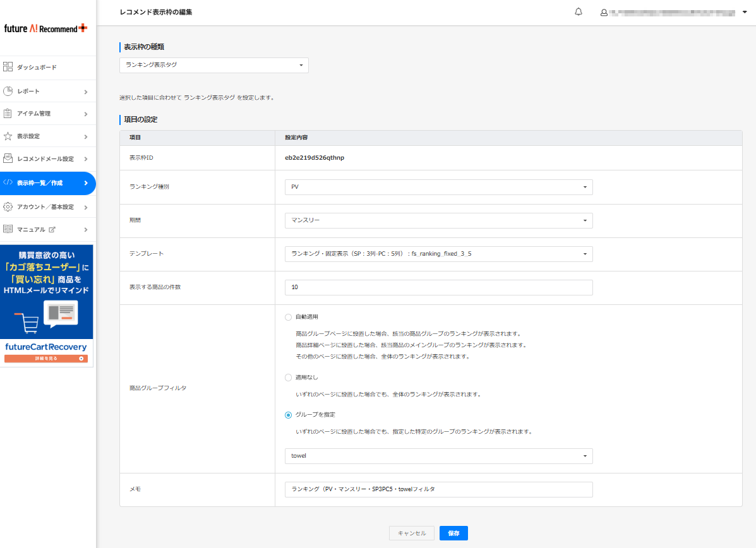Image resolution: width=756 pixels, height=548 pixels.
Task: Open the ランキング種別 PV dropdown
Action: pyautogui.click(x=438, y=188)
